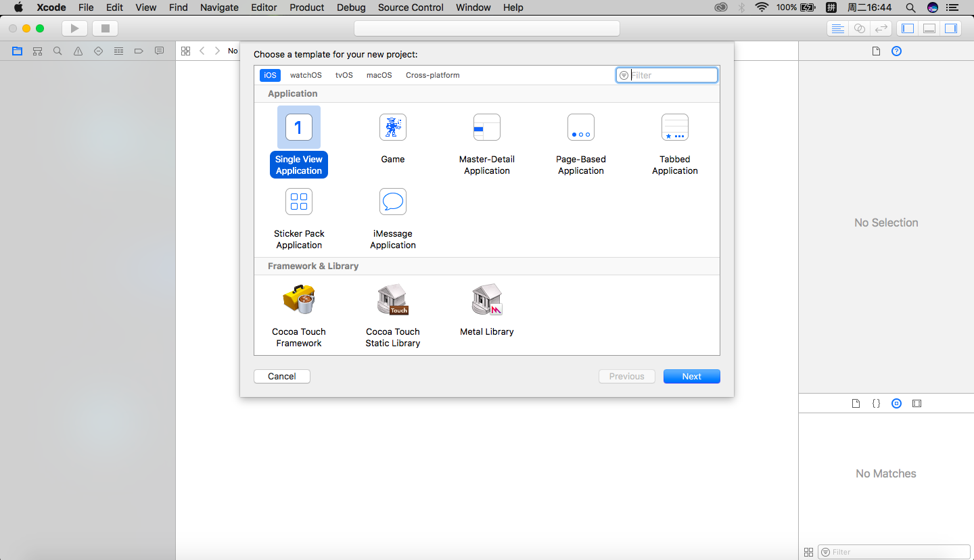Show the File inspector icon
Screen dimensions: 974x560
point(876,51)
